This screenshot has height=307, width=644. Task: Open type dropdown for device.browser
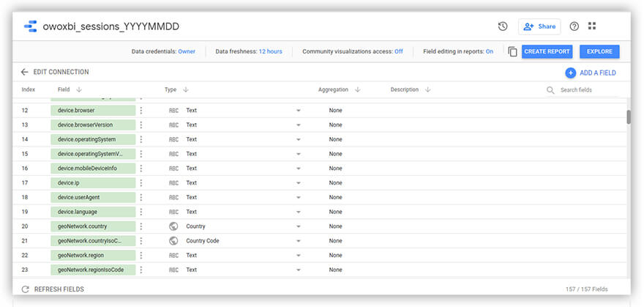click(x=299, y=111)
